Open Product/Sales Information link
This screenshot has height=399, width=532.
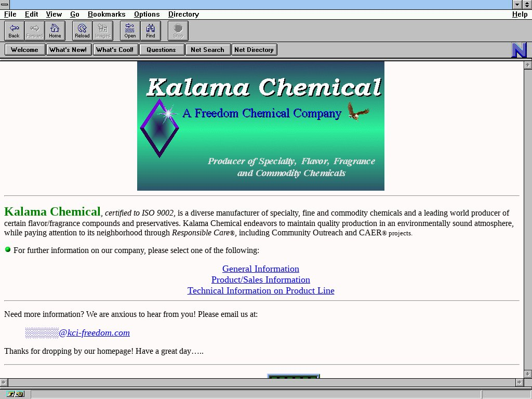[x=261, y=280]
